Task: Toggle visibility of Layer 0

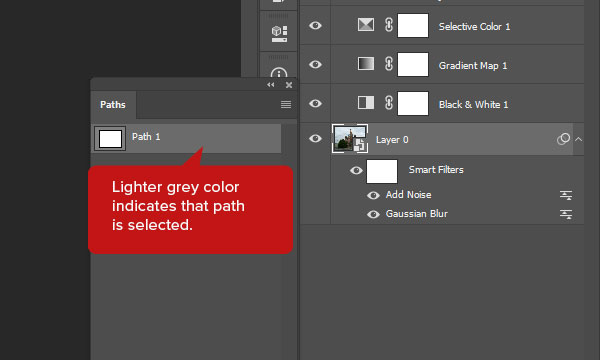Action: (x=315, y=138)
